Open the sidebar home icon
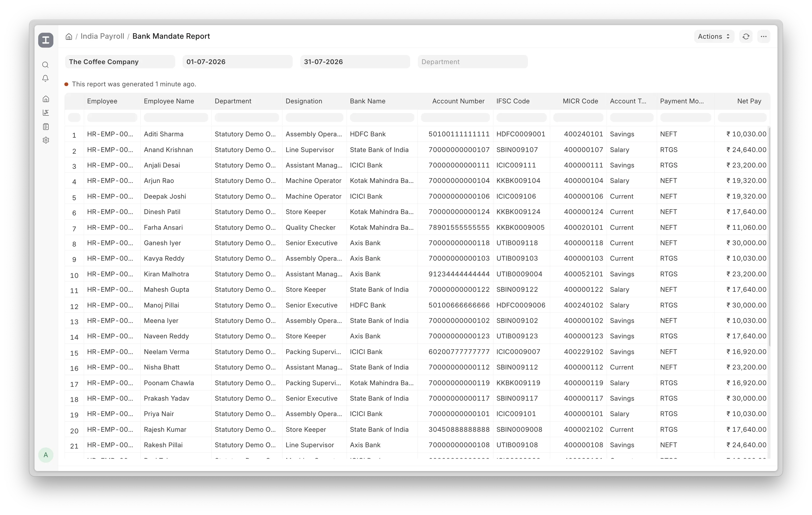Image resolution: width=812 pixels, height=515 pixels. click(46, 99)
